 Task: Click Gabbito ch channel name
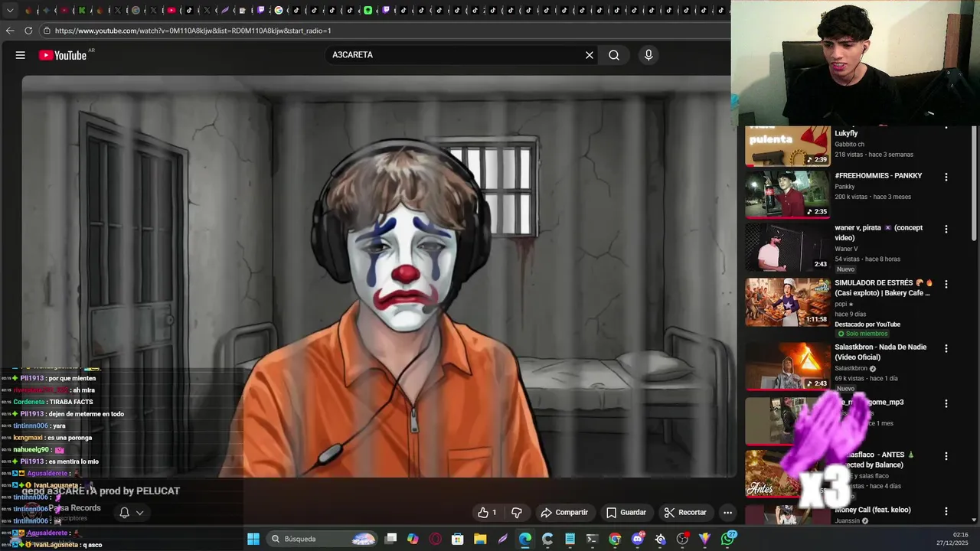850,144
